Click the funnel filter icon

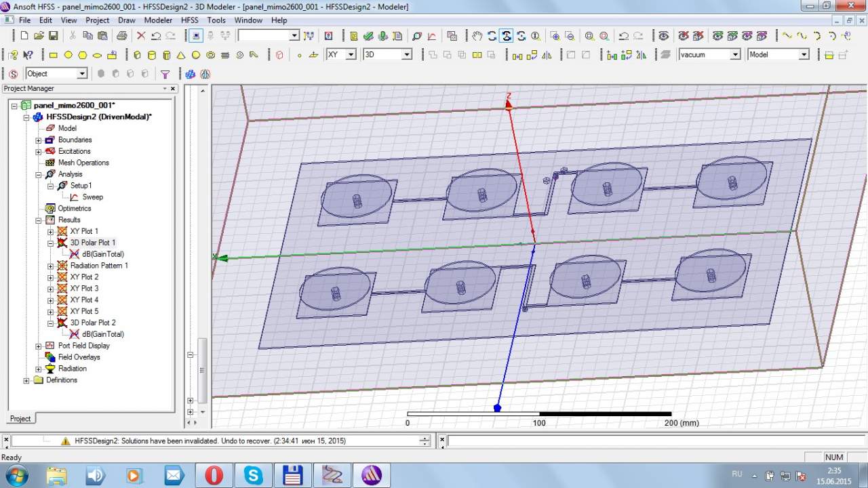(x=165, y=74)
